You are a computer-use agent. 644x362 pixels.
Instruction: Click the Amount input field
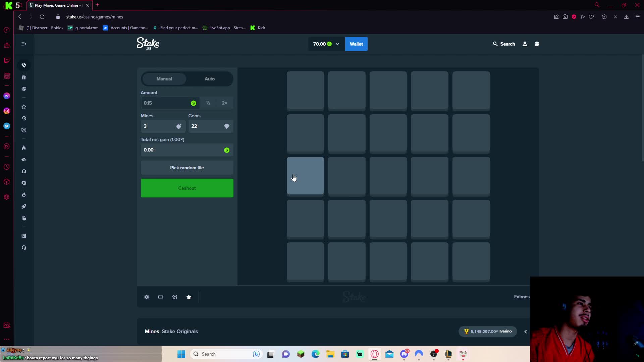(x=170, y=103)
